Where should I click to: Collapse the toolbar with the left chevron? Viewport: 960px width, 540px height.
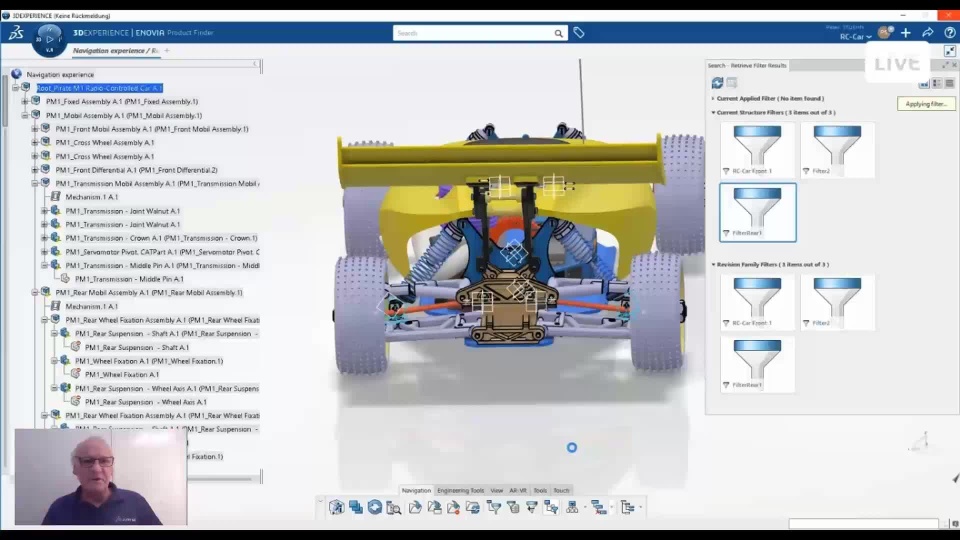click(320, 503)
